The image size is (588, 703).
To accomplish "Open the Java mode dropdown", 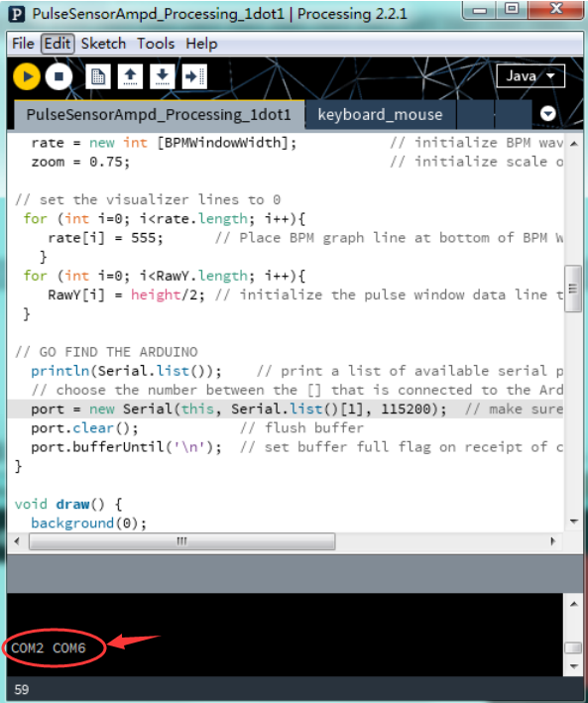I will click(x=530, y=75).
